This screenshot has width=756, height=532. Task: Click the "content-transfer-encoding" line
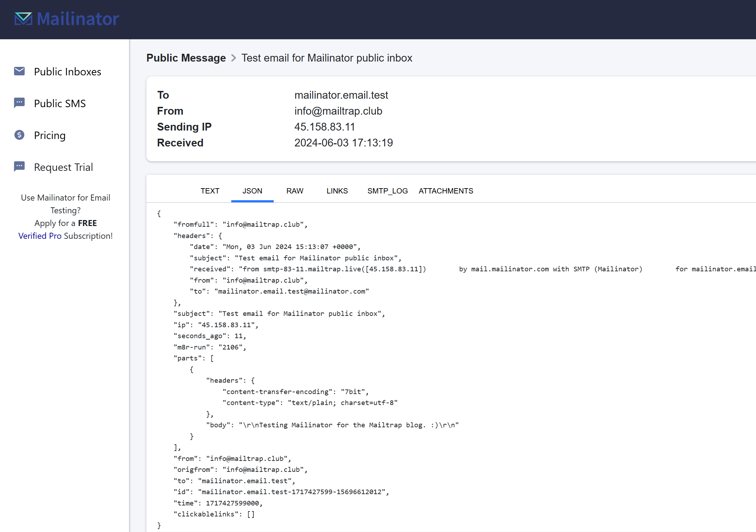click(296, 392)
